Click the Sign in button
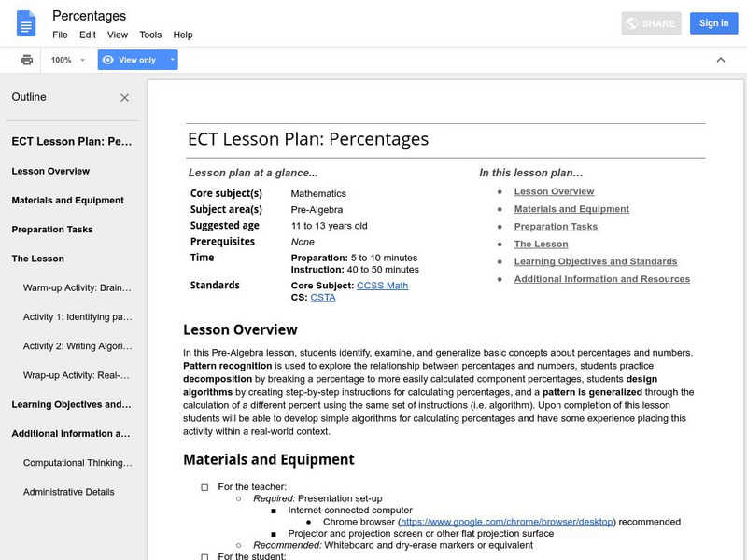 713,23
